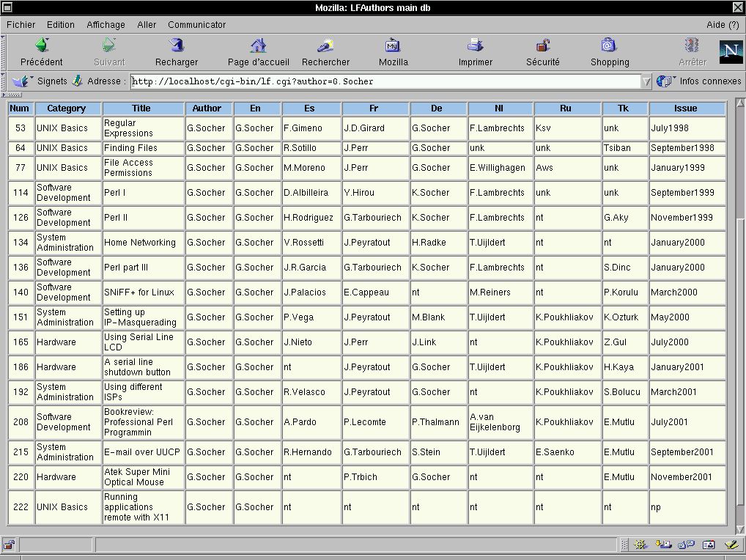
Task: Go home via Page d'accueil icon
Action: coord(258,46)
